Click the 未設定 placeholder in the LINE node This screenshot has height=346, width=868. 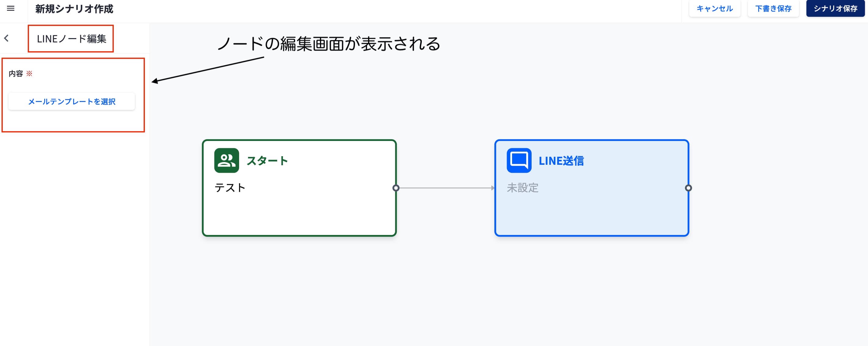523,188
